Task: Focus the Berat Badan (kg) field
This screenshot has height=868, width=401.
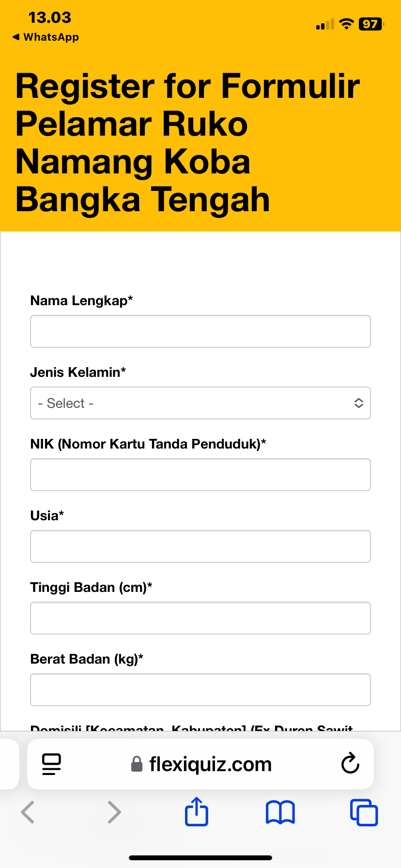Action: pyautogui.click(x=200, y=690)
